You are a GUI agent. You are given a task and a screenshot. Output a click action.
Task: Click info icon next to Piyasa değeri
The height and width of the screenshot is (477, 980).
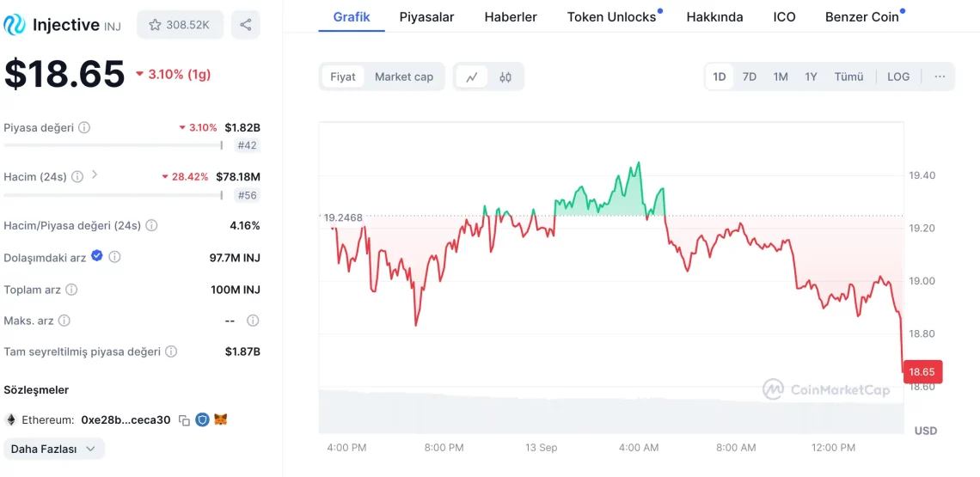(84, 127)
